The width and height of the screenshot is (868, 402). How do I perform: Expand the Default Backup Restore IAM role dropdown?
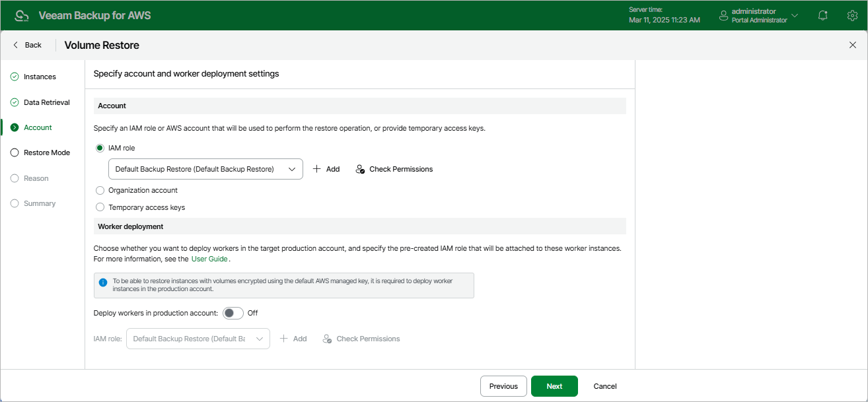(292, 169)
